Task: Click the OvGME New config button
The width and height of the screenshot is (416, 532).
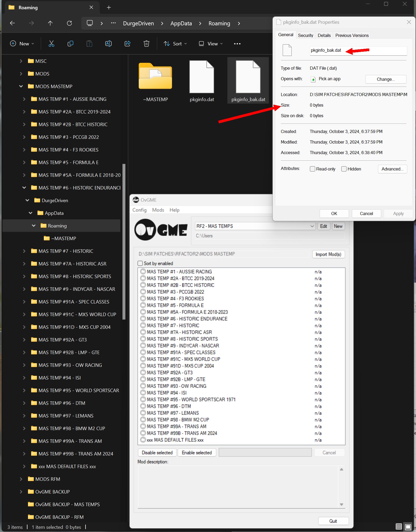Action: (338, 226)
